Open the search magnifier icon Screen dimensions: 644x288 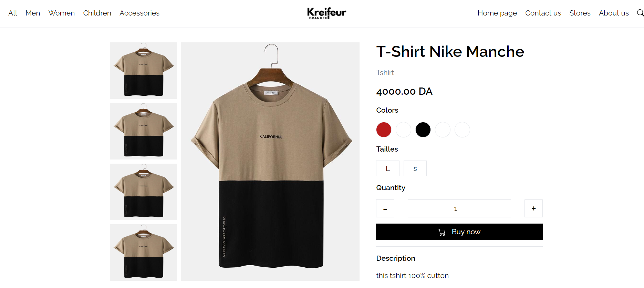pos(640,13)
